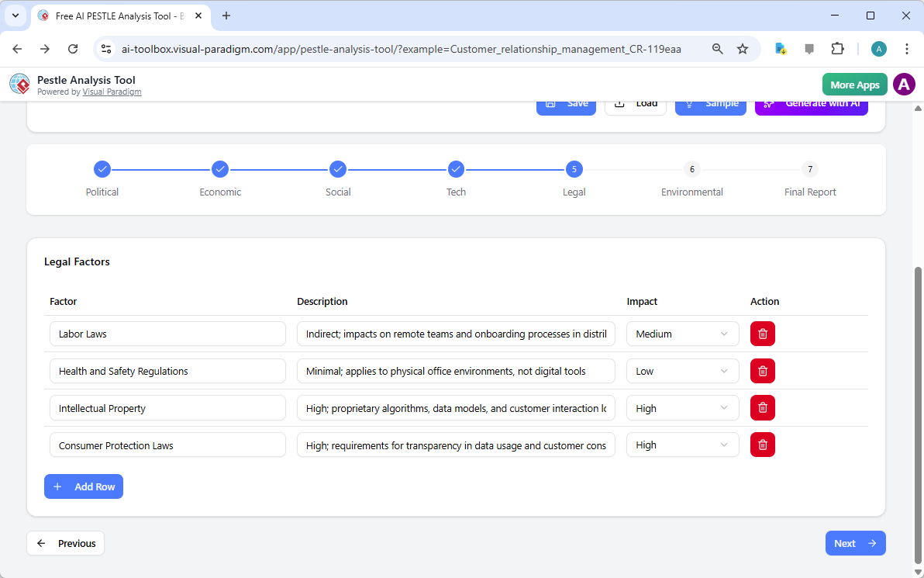The width and height of the screenshot is (924, 578).
Task: Bookmark the page with the star icon
Action: 743,48
